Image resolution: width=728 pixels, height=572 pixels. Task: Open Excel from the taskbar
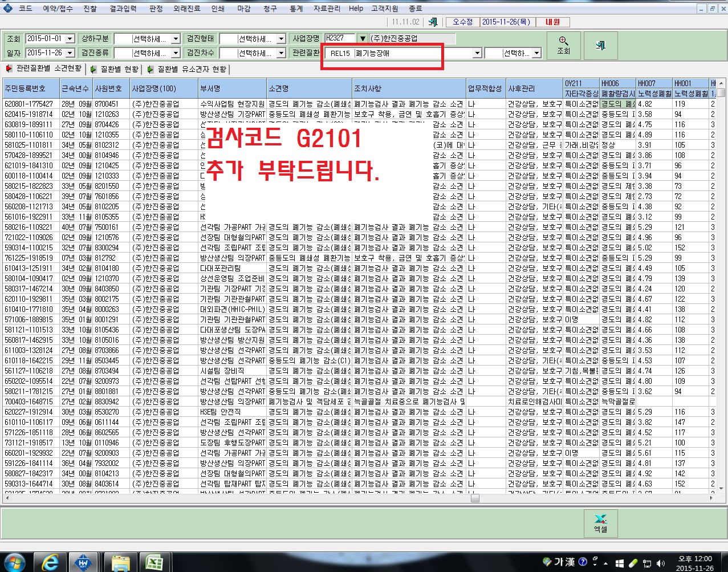coord(153,562)
